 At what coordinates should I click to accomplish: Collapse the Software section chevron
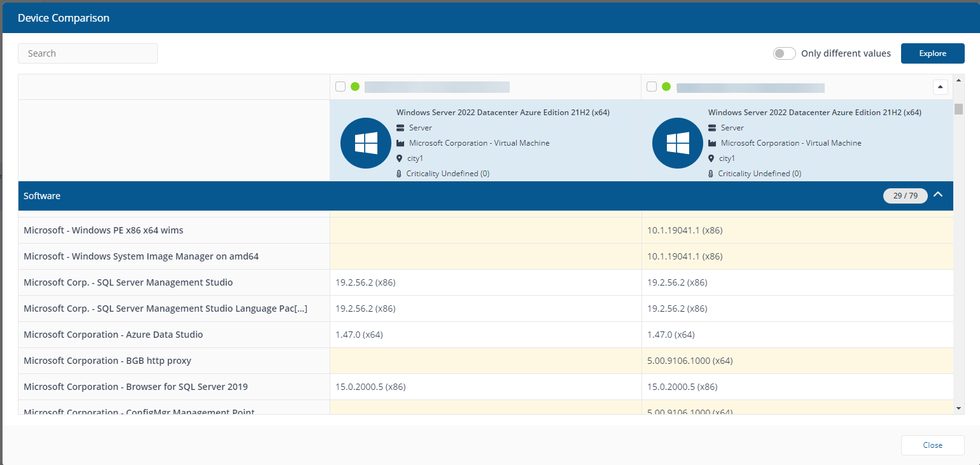[938, 195]
